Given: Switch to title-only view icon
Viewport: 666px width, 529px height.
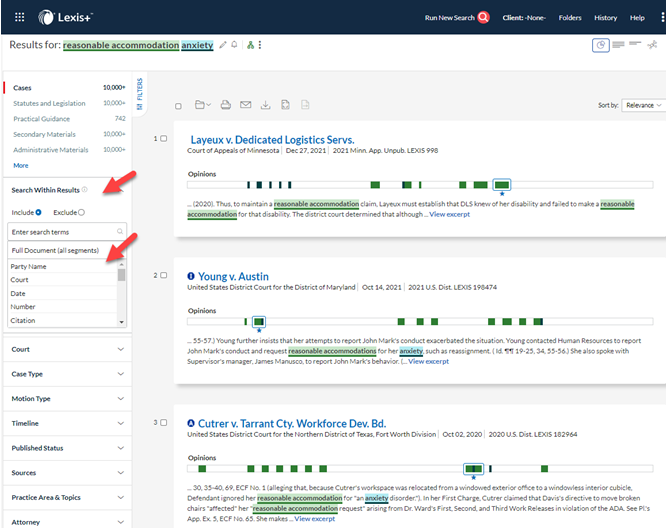Looking at the screenshot, I should pyautogui.click(x=635, y=43).
